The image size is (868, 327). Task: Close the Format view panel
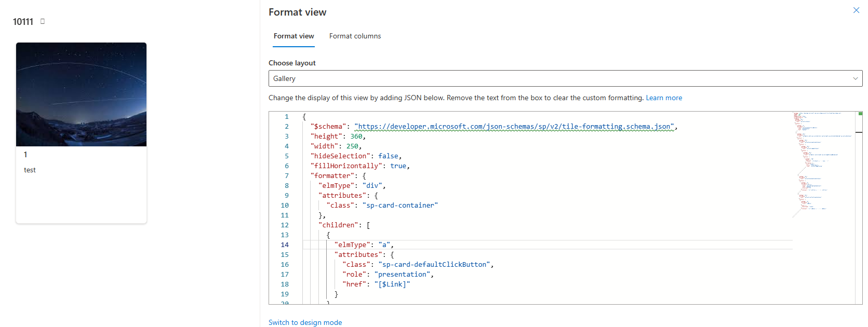[x=856, y=10]
